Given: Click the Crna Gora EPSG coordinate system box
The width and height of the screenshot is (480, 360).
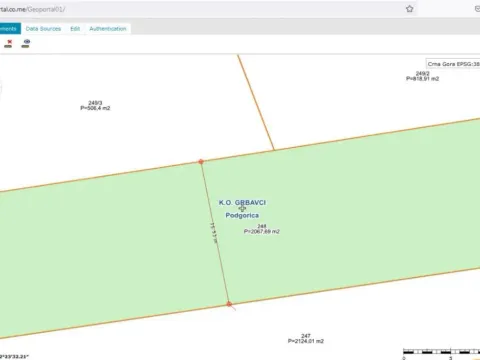Looking at the screenshot, I should 453,64.
